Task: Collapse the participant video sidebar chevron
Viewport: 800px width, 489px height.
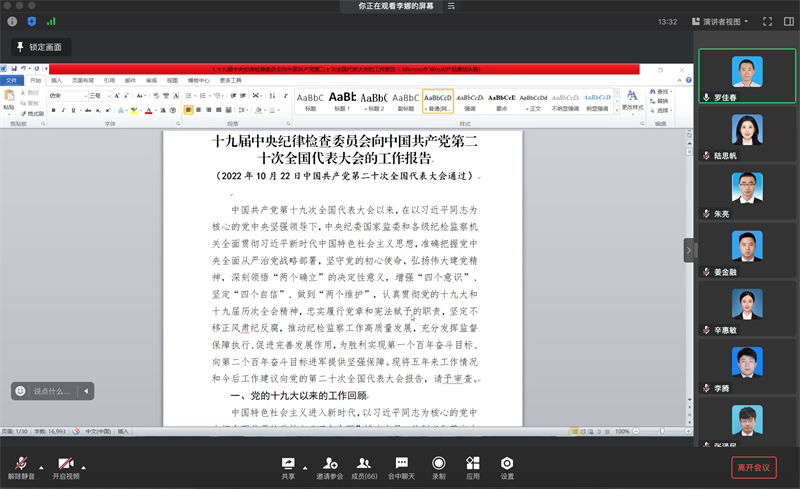Action: [x=688, y=250]
